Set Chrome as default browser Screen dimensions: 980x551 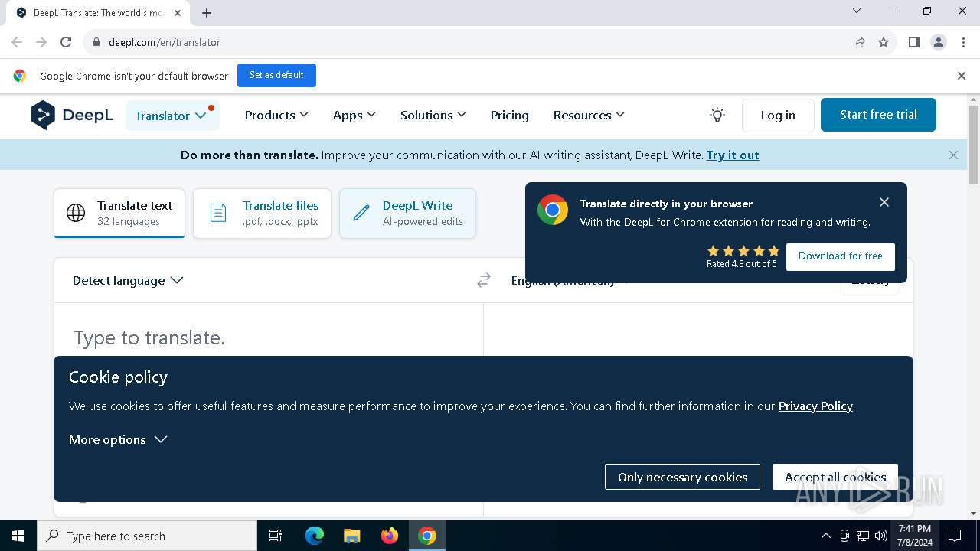pos(276,75)
